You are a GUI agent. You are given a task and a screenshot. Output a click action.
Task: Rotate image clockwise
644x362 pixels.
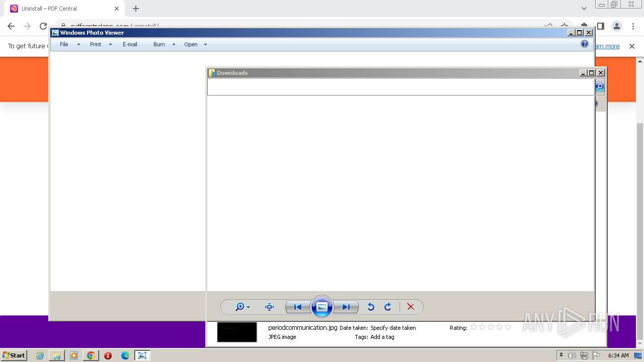(x=388, y=307)
